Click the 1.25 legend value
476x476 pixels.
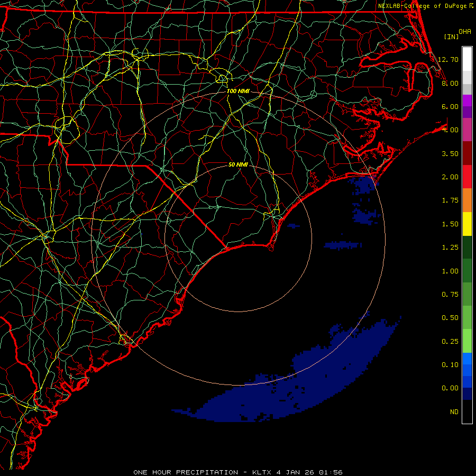click(x=450, y=248)
